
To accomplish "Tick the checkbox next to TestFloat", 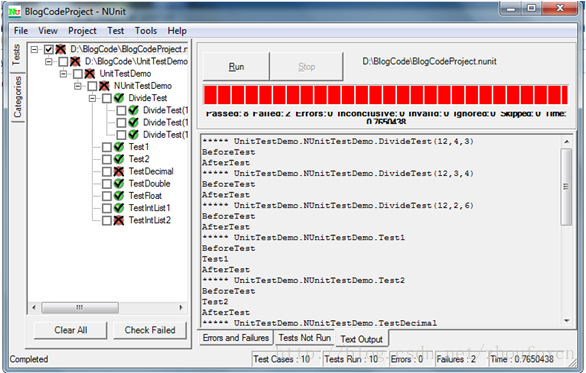I will click(107, 196).
